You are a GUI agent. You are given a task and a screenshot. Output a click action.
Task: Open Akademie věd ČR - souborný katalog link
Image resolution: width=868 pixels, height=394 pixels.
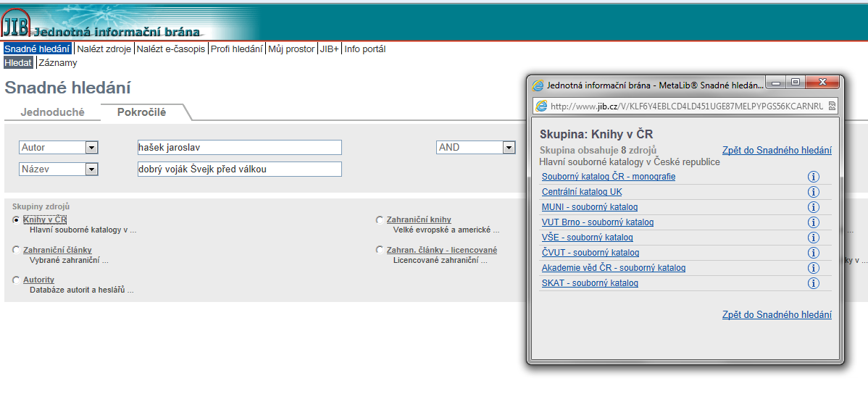coord(614,268)
